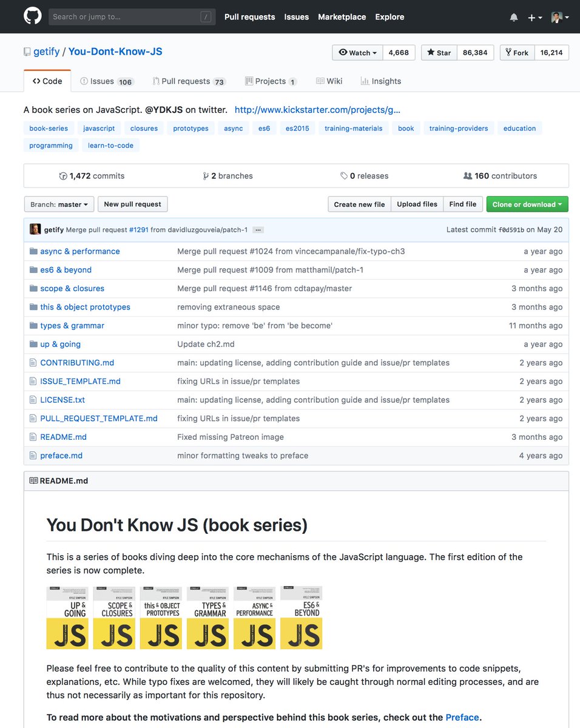Open the CONTRIBUTING.md file
Screen dimensions: 580x728
pos(77,363)
